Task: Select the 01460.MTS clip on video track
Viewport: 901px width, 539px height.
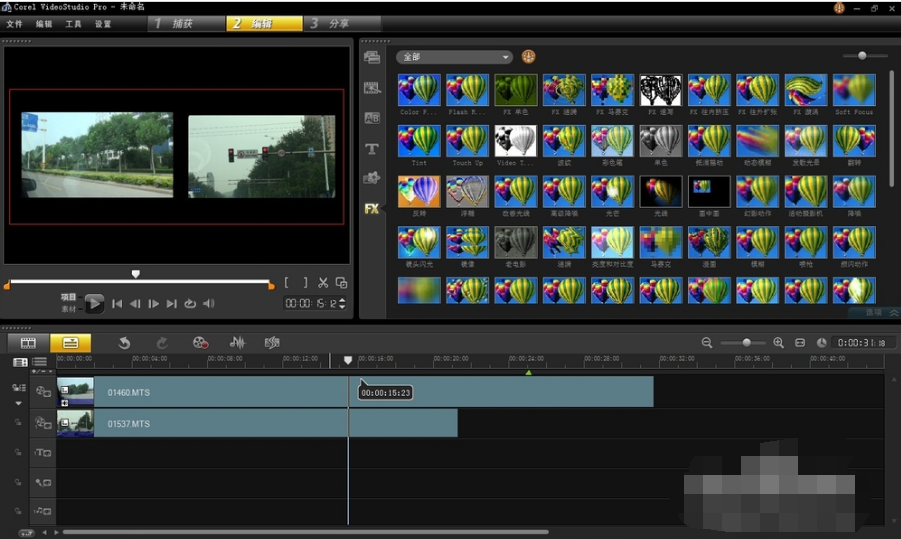Action: pyautogui.click(x=355, y=392)
